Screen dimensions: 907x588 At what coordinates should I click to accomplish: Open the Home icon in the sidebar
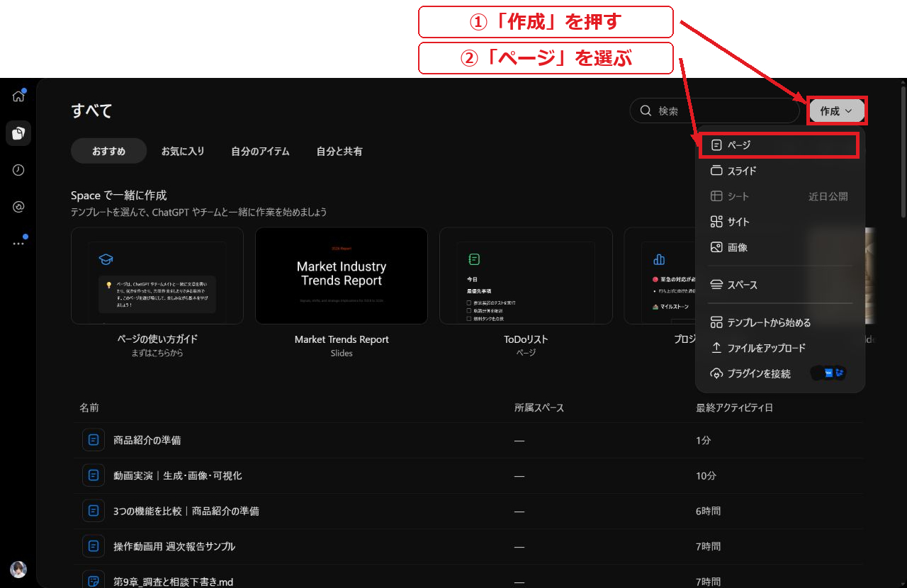pyautogui.click(x=18, y=96)
